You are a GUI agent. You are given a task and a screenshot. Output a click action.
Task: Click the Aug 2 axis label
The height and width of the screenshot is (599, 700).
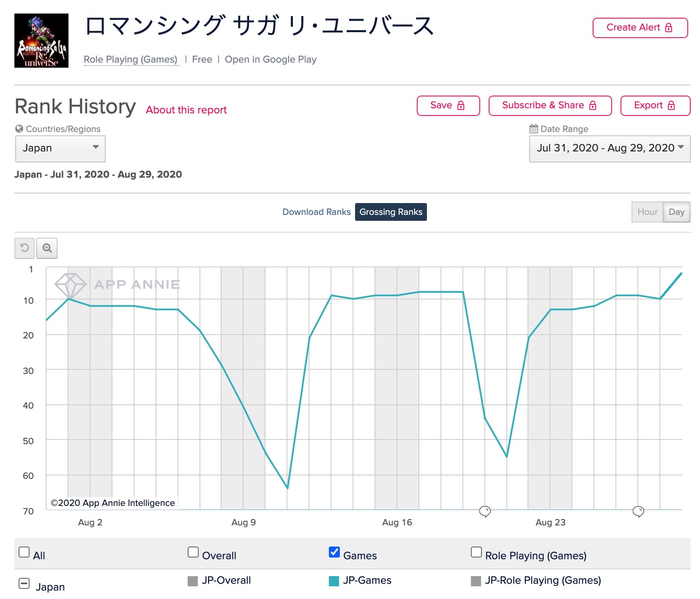pyautogui.click(x=90, y=522)
